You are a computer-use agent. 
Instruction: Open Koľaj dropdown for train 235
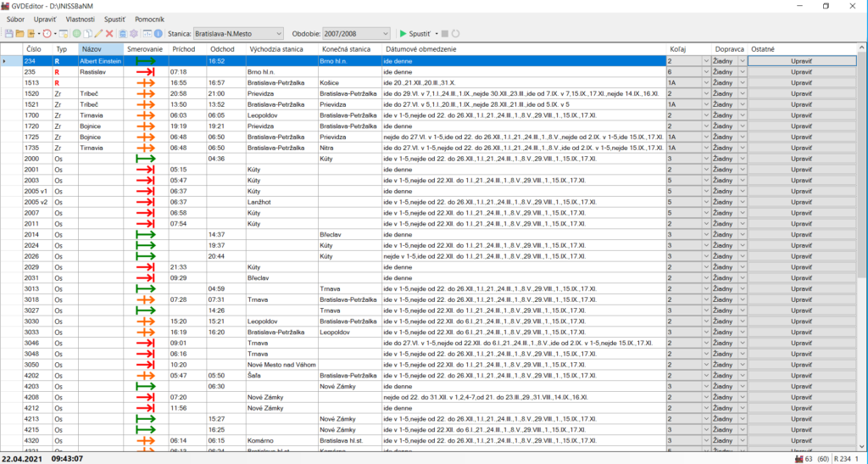[x=705, y=72]
